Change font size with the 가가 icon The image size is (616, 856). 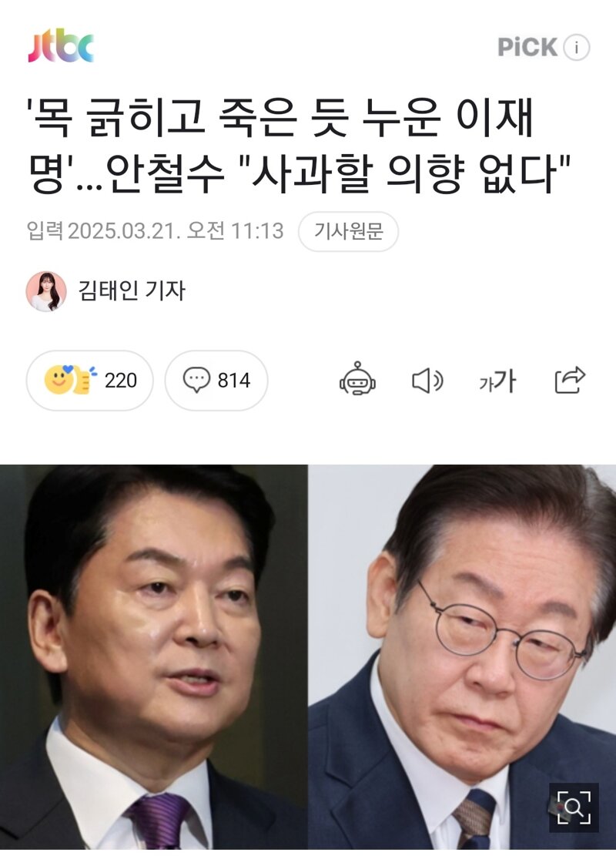(497, 381)
